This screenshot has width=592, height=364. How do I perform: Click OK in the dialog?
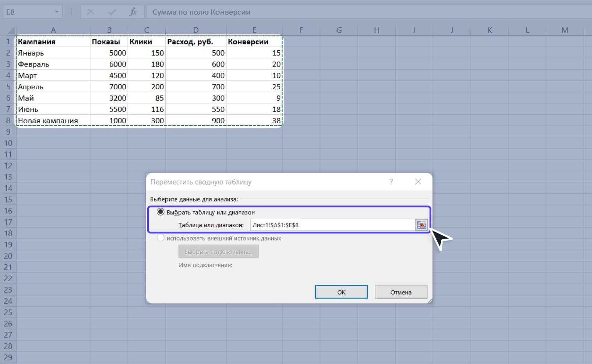click(x=341, y=292)
